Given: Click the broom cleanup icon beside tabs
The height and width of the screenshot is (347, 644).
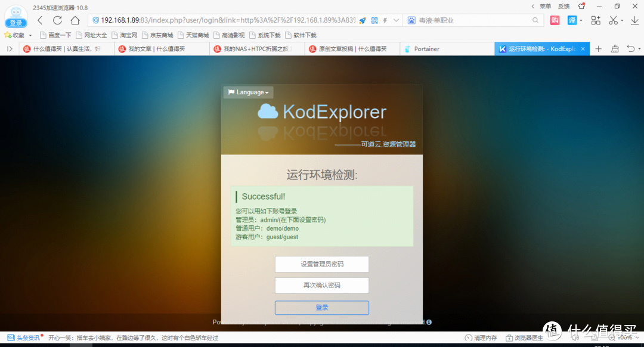Looking at the screenshot, I should click(x=615, y=49).
